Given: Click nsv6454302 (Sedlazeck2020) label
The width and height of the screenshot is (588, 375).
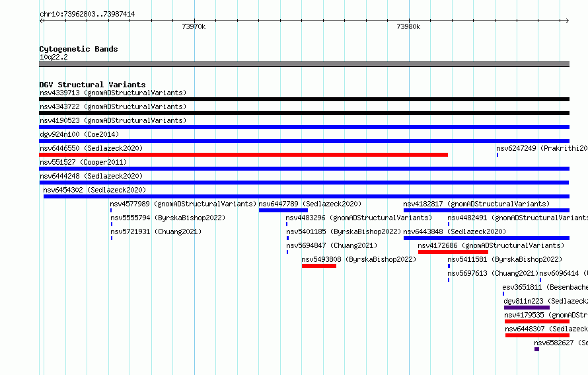Looking at the screenshot, I should tap(94, 190).
